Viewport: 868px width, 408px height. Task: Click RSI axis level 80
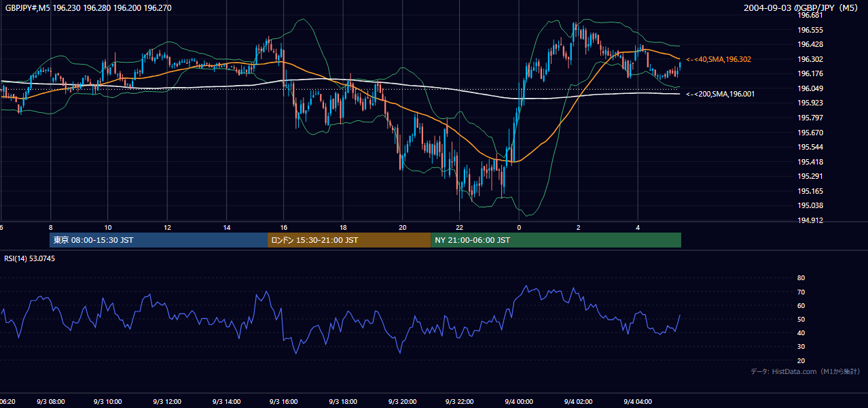801,278
